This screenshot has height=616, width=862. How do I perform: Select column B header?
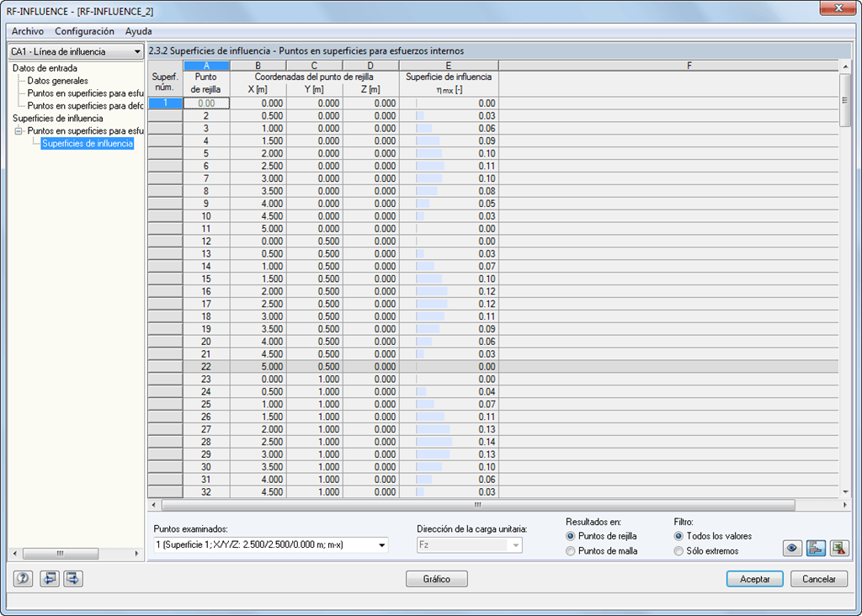tap(258, 66)
